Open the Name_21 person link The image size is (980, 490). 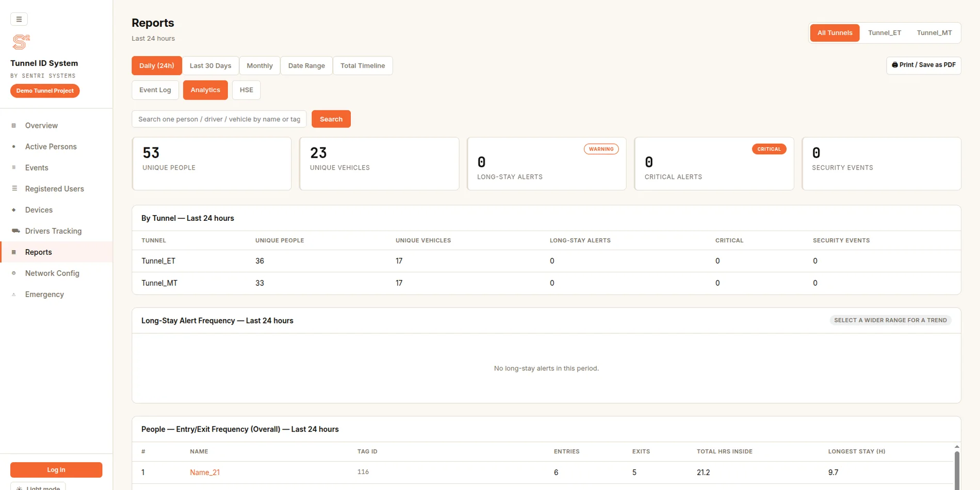point(205,472)
